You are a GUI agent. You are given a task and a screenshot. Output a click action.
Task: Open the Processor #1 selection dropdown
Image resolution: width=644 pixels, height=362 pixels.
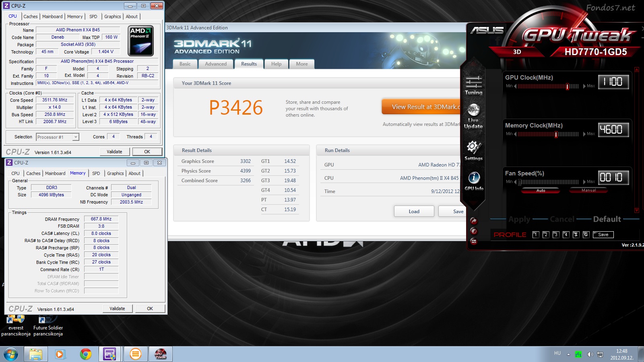(x=58, y=137)
